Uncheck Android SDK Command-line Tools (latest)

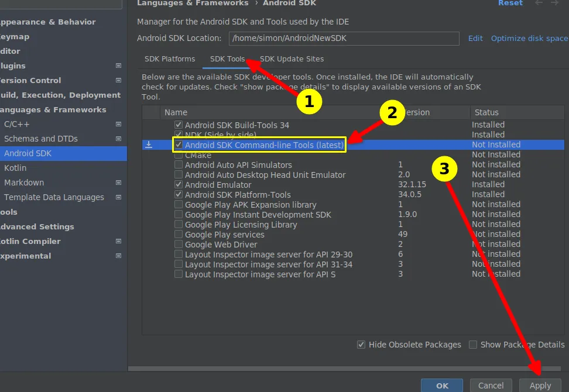(178, 145)
